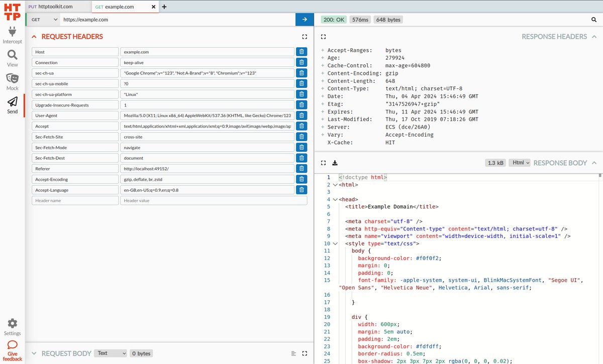Delete the sec-ch-ua-mobile header
The width and height of the screenshot is (603, 364).
pos(301,83)
